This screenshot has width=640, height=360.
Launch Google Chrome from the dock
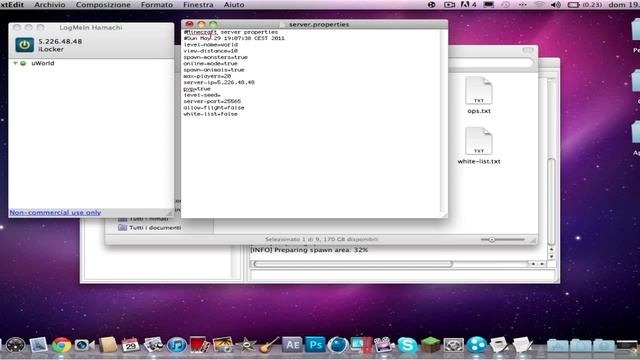pos(61,345)
